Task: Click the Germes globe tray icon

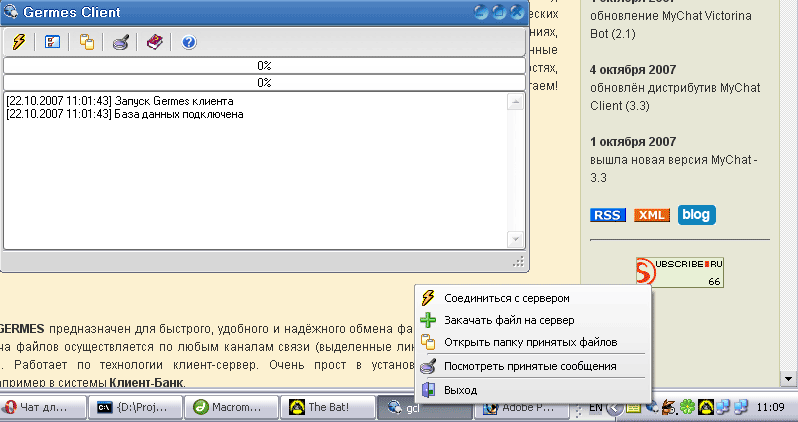Action: click(651, 407)
